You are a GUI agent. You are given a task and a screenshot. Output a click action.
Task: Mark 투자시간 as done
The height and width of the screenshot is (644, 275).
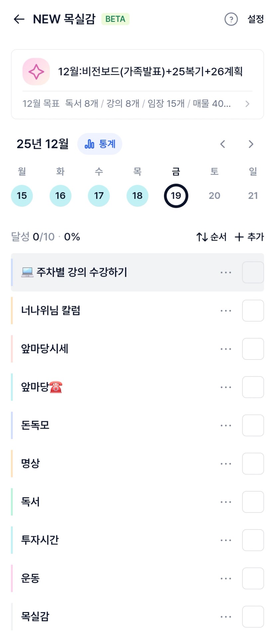click(253, 540)
